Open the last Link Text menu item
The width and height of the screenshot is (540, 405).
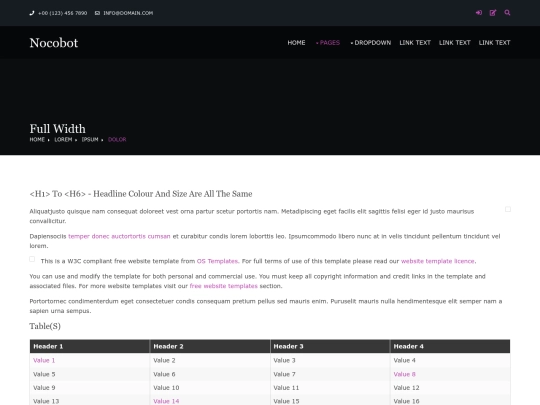495,43
